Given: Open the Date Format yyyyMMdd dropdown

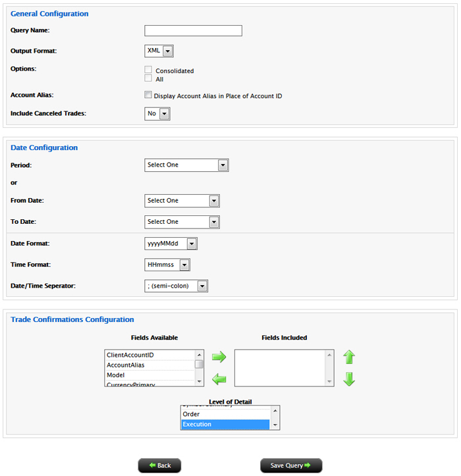Looking at the screenshot, I should (171, 244).
